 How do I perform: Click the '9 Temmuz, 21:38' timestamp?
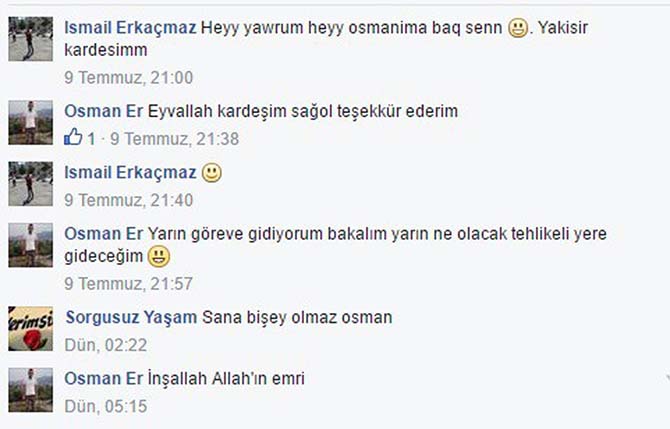click(x=174, y=139)
